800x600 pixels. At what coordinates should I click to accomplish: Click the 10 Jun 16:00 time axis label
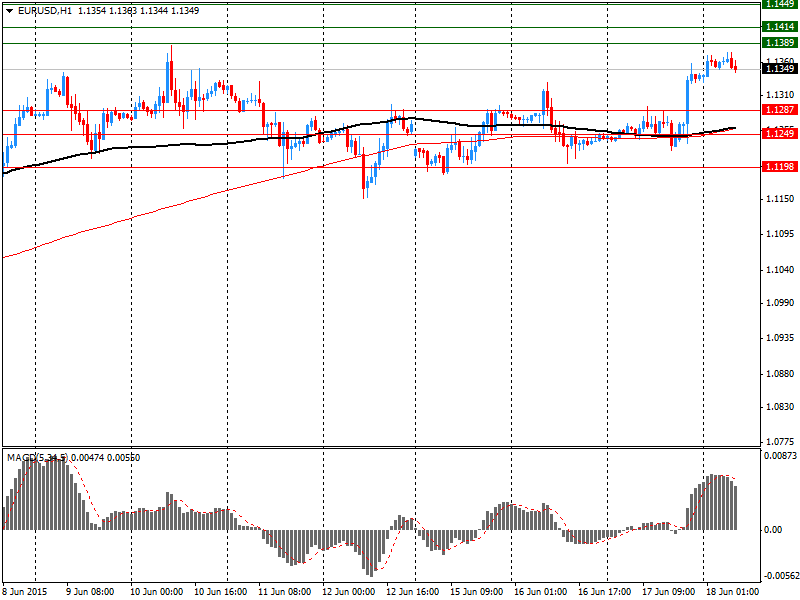point(220,592)
